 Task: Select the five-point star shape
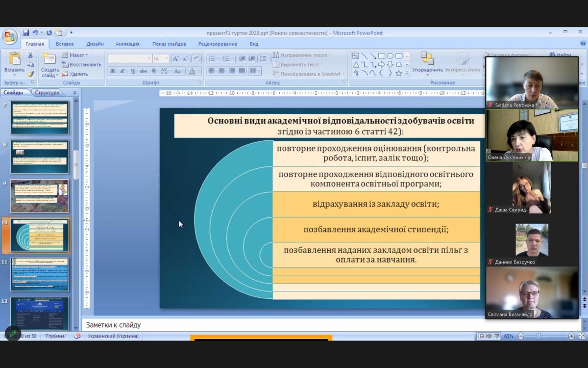[x=399, y=73]
